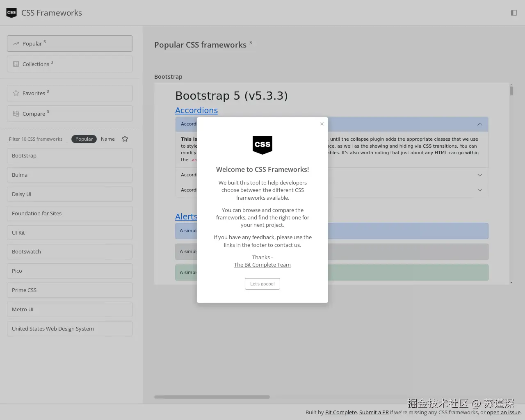Click the green success alert bar
Screen dimensions: 525x420
click(408, 273)
